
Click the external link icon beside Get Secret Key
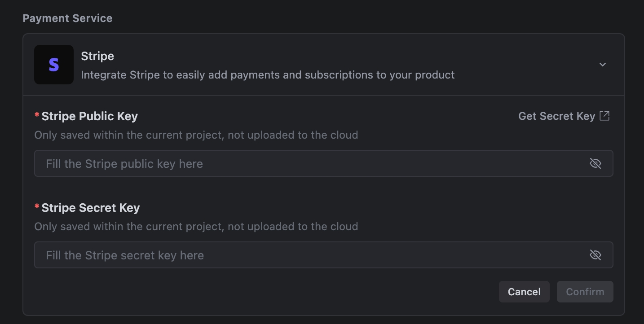(x=605, y=115)
